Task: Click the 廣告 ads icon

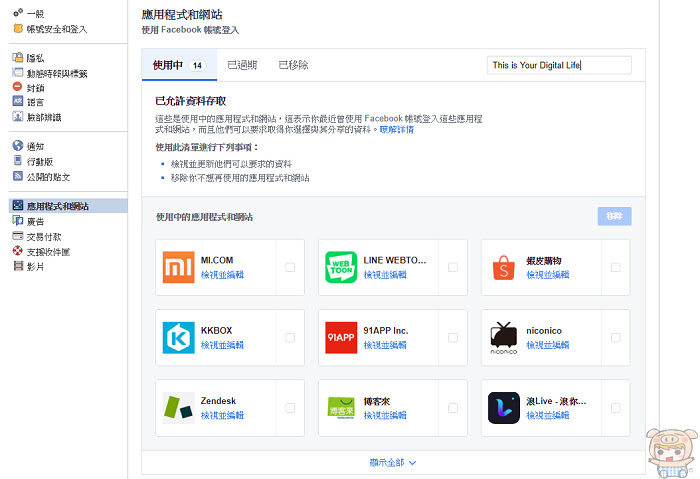Action: [18, 221]
